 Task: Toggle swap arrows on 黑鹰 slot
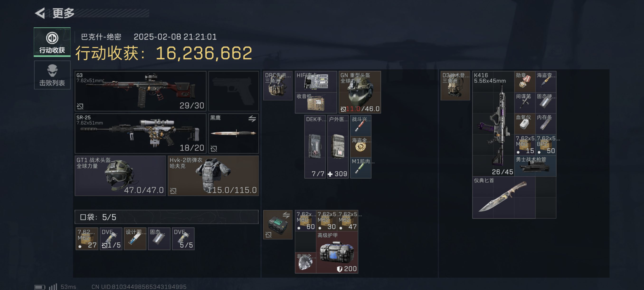[252, 119]
